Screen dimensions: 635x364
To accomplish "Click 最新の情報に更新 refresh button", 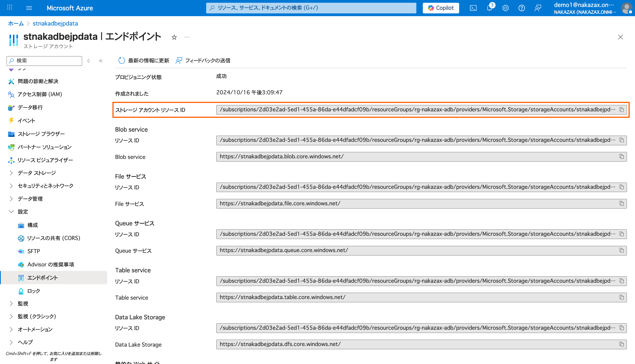I will [x=144, y=61].
